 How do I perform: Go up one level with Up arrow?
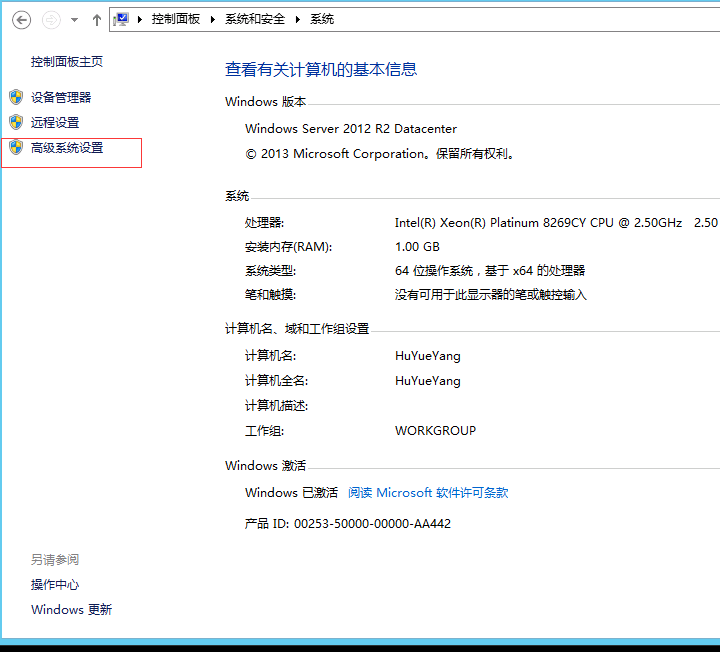click(x=96, y=20)
